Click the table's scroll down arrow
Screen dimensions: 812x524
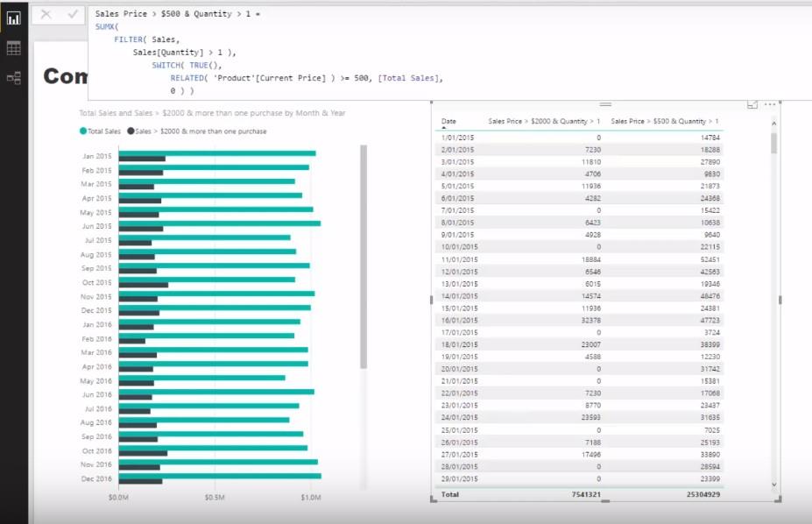tap(774, 485)
